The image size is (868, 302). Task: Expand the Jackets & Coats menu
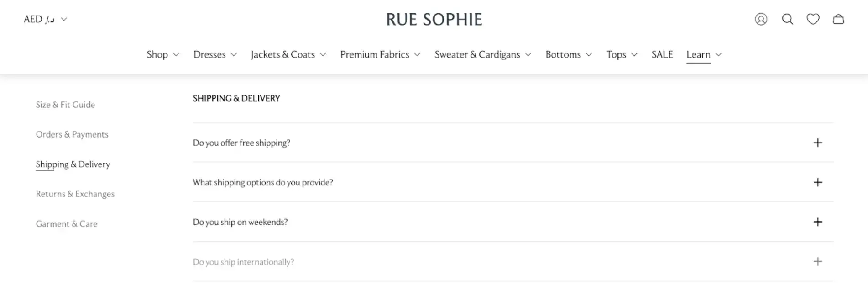click(288, 54)
